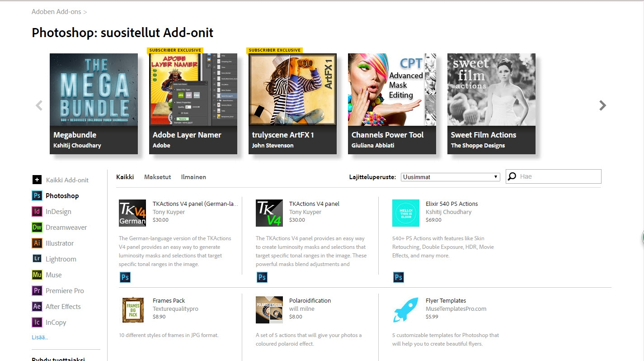Go back with carousel left arrow
This screenshot has height=361, width=644.
39,105
